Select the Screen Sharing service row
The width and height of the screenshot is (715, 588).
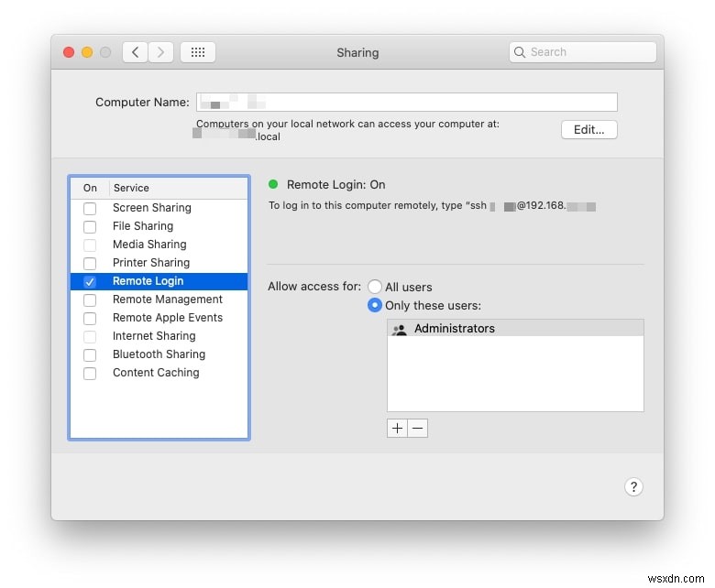point(159,208)
